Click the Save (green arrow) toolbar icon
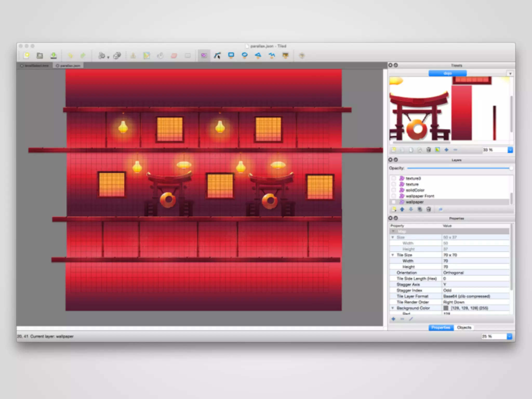Screen dimensions: 532x399 54,55
